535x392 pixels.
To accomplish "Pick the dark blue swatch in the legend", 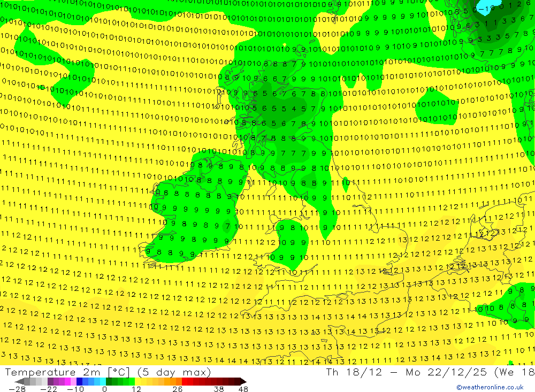I will [x=80, y=381].
